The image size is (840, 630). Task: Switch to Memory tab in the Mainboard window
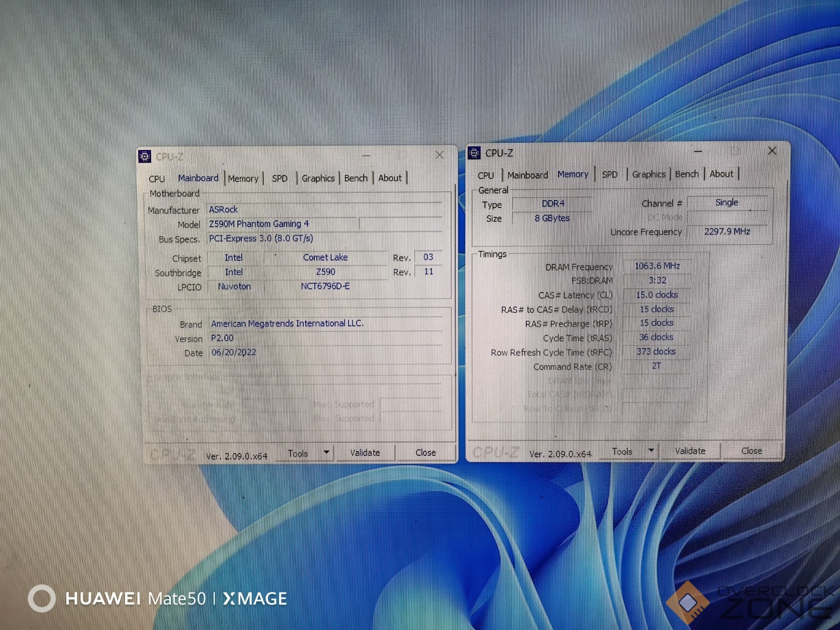(x=243, y=178)
